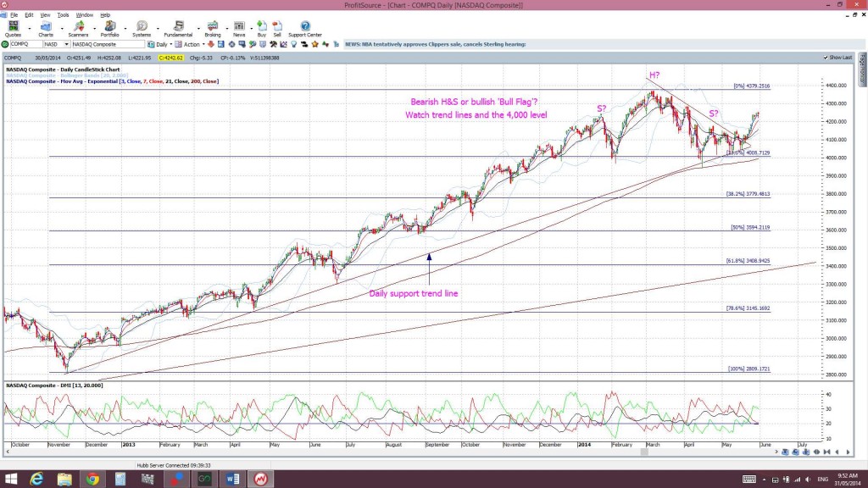Viewport: 868px width, 488px height.
Task: Open File Explorer from taskbar
Action: click(x=64, y=479)
